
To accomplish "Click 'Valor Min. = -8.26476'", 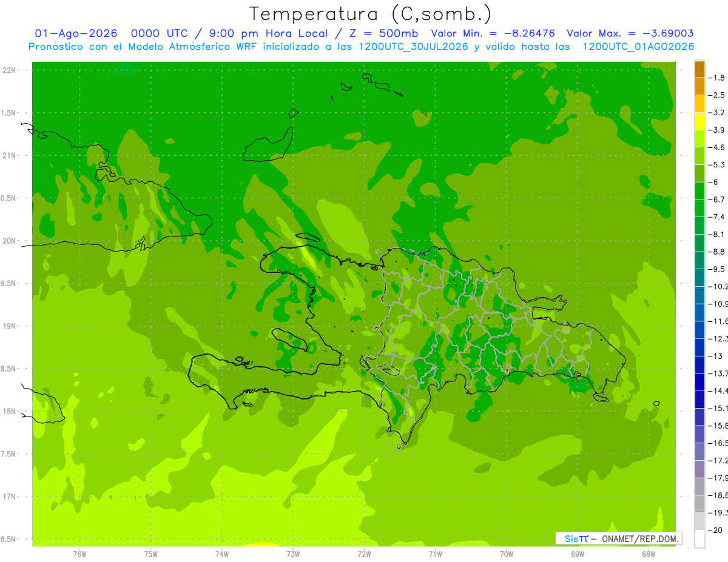I will [494, 33].
